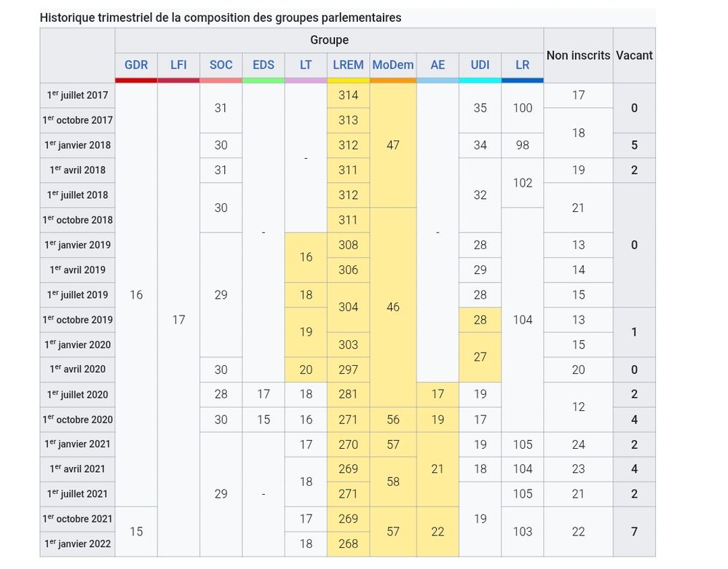728x569 pixels.
Task: Select row header 1er juillet 2018
Action: [x=78, y=195]
